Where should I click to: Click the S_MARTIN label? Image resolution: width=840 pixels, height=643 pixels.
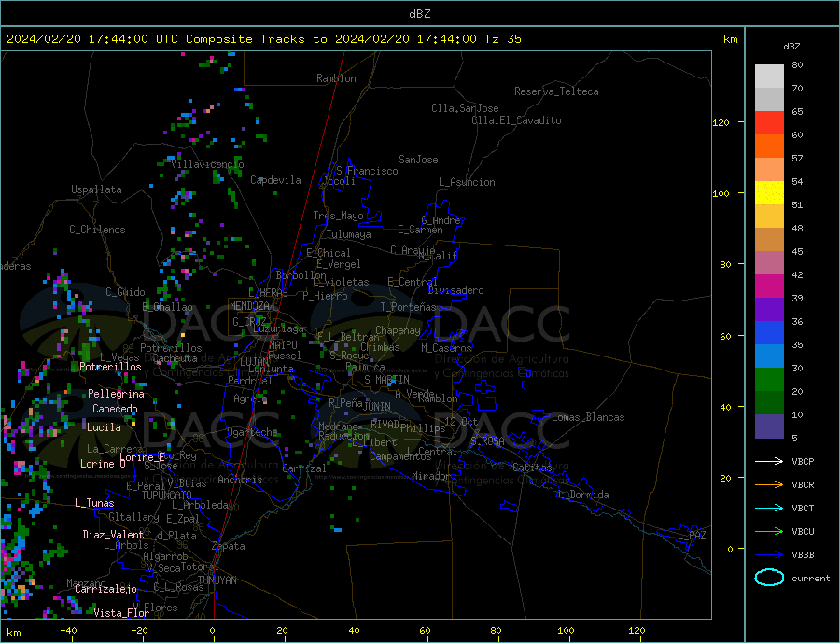click(386, 380)
